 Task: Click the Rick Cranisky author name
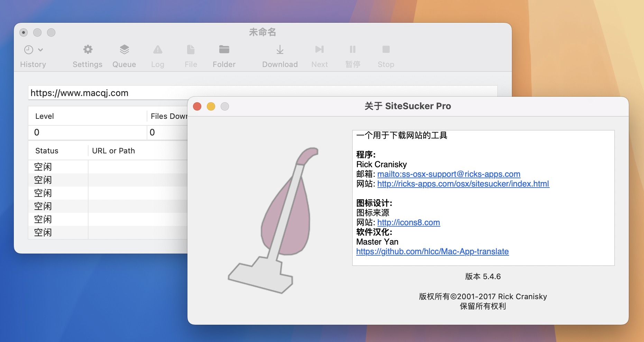tap(381, 164)
